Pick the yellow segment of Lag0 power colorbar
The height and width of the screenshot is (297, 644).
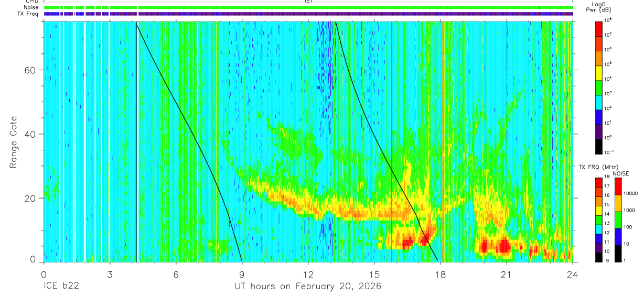(599, 72)
